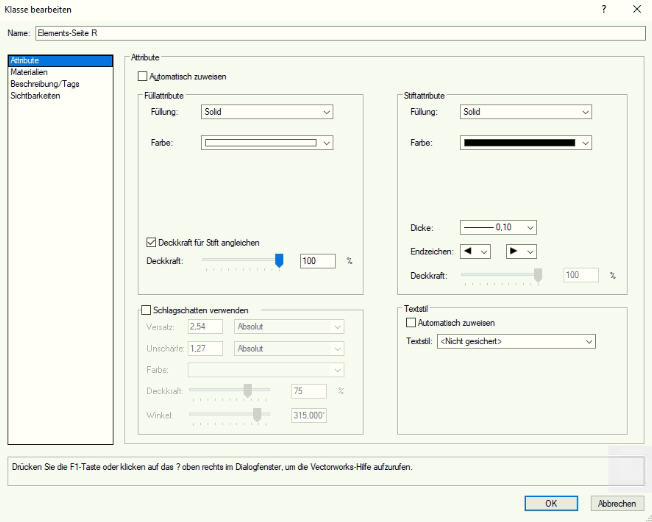Viewport: 652px width, 522px height.
Task: Open the shadow Farbe dropdown
Action: coord(266,370)
